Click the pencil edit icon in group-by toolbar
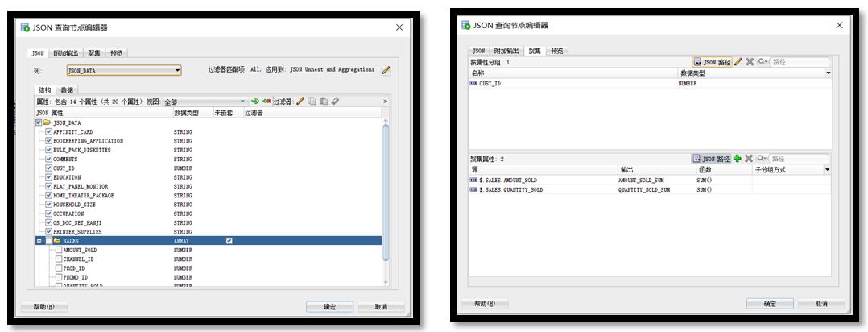The width and height of the screenshot is (868, 332). click(738, 62)
